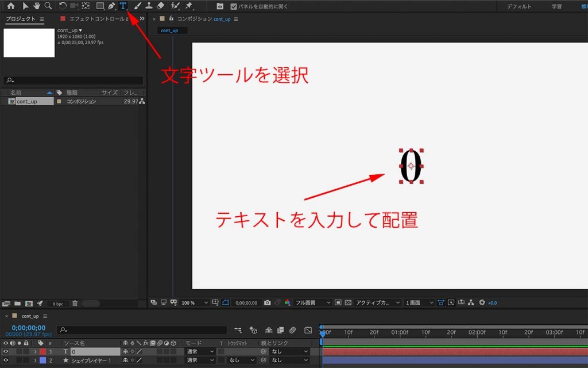588x368 pixels.
Task: Open the プロジェクト panel menu
Action: [41, 19]
